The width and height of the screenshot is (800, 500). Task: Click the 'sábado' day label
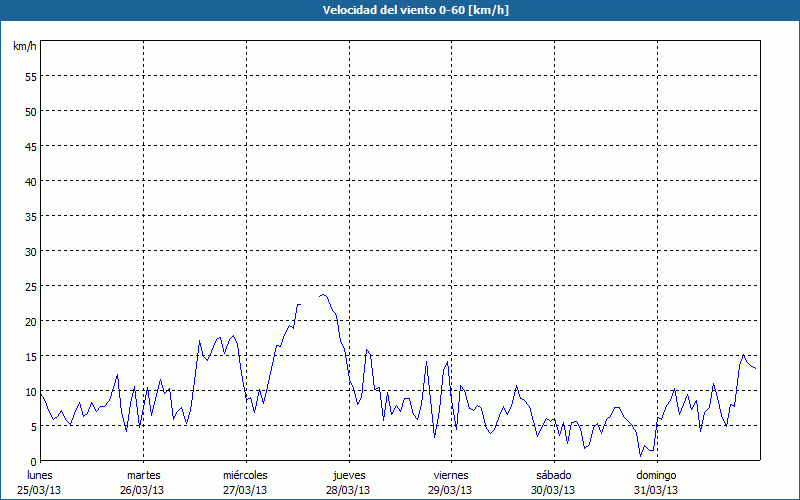coord(553,475)
